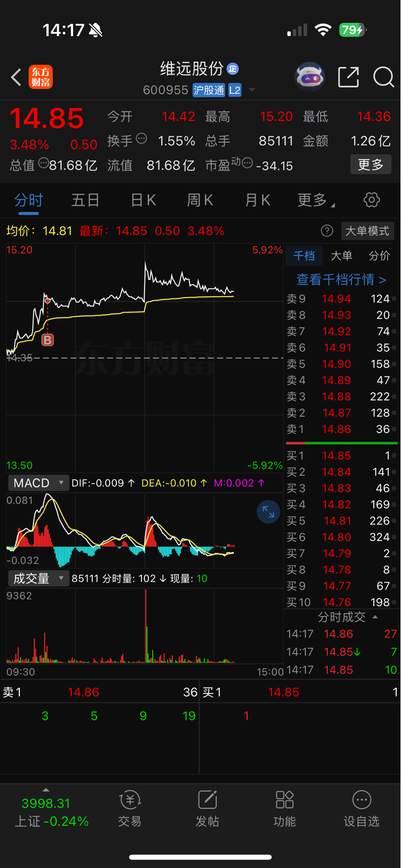Tap buy/sell ratio red-green bar
The width and height of the screenshot is (401, 868).
click(x=342, y=443)
